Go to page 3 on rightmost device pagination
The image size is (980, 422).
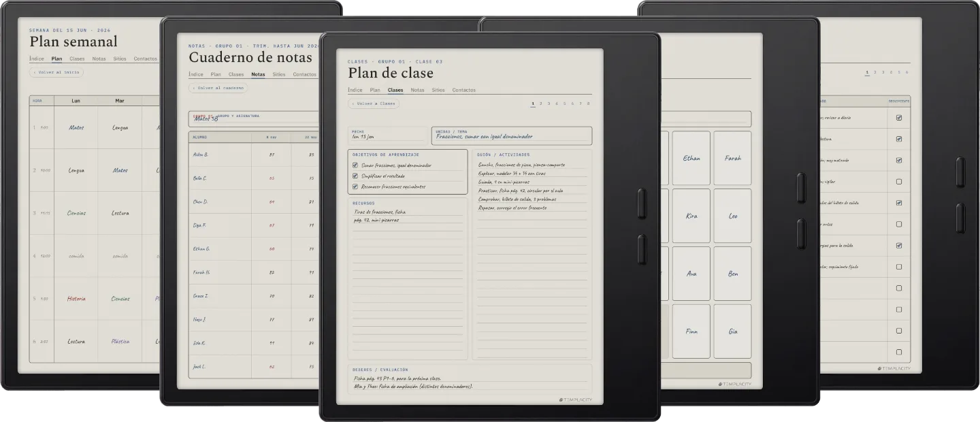883,71
